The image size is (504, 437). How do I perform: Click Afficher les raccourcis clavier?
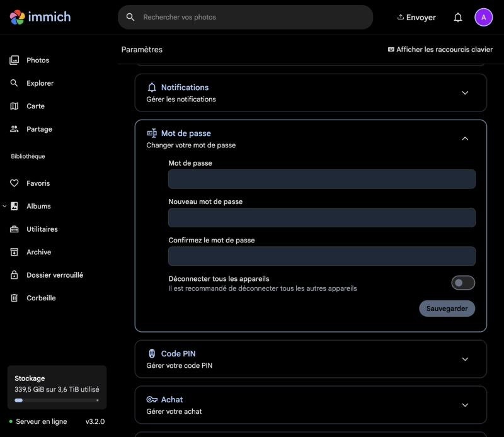tap(440, 50)
